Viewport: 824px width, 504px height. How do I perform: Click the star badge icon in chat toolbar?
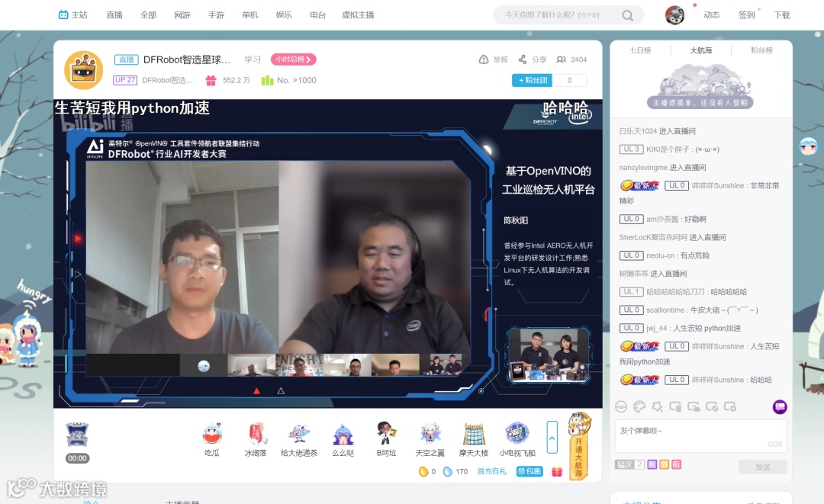pos(658,406)
